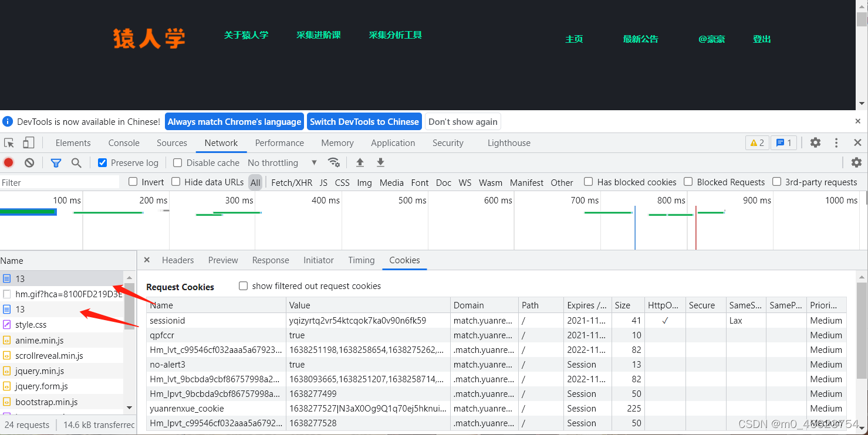868x435 pixels.
Task: Select the anime.min.js request
Action: 62,340
